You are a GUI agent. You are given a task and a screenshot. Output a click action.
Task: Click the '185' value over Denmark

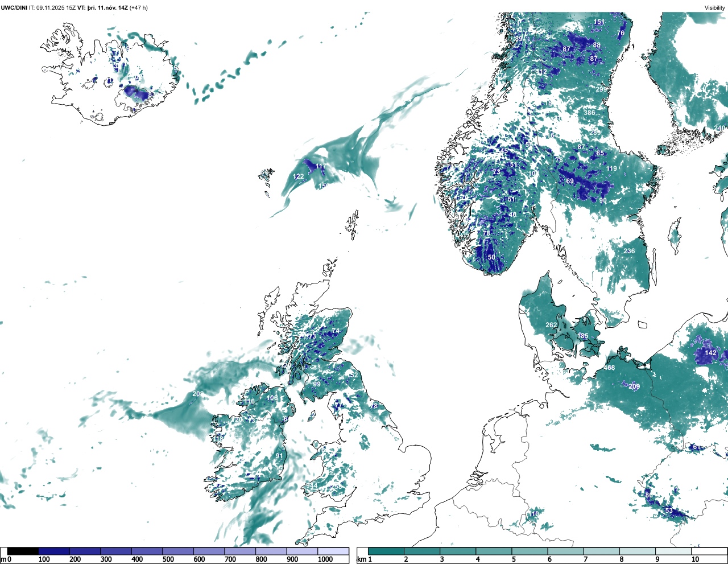coord(583,336)
